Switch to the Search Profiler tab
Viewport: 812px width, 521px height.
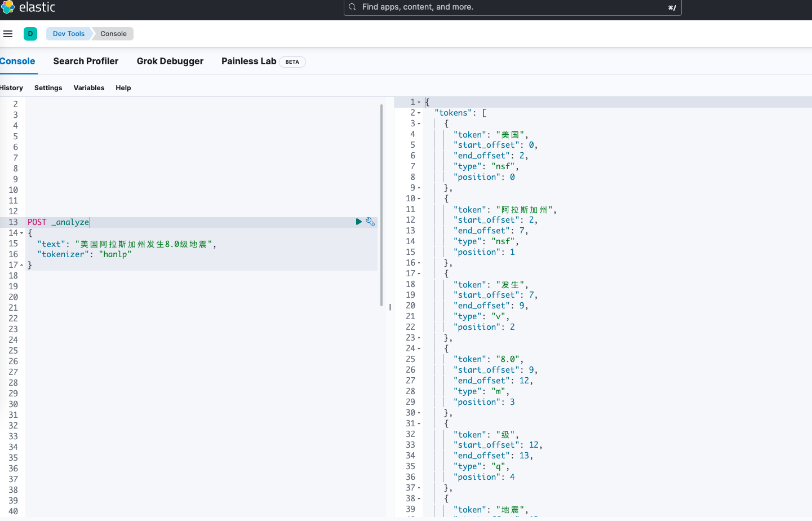click(x=86, y=61)
